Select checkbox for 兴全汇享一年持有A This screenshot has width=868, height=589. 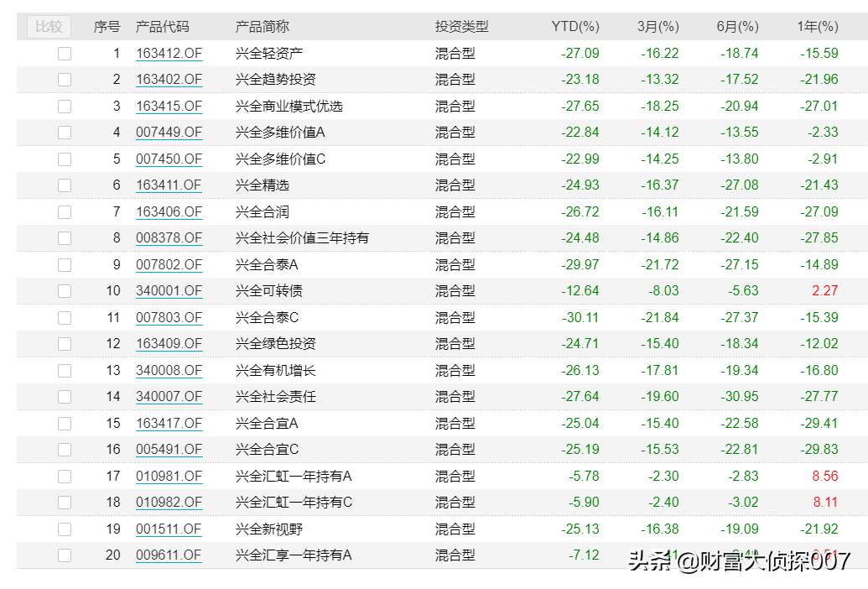(65, 555)
